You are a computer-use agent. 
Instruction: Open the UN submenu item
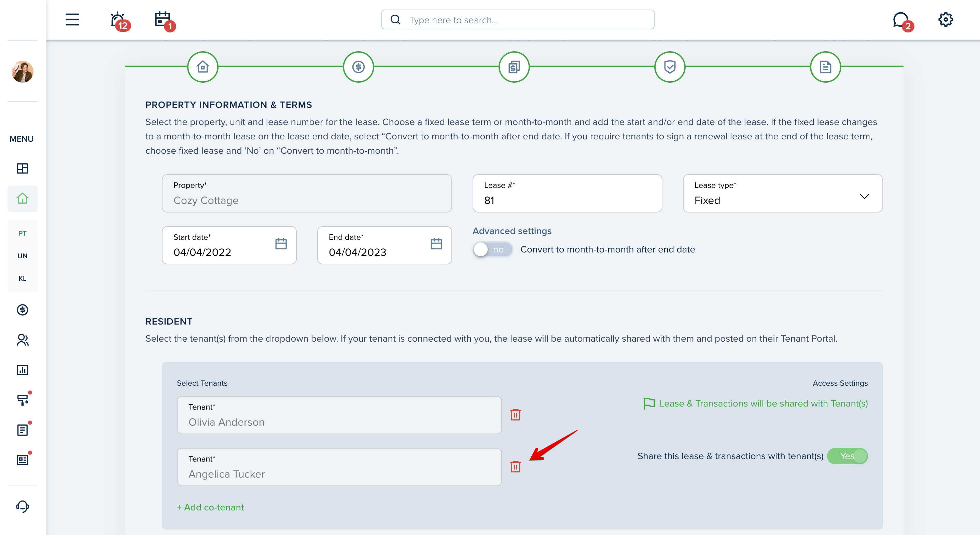point(23,256)
